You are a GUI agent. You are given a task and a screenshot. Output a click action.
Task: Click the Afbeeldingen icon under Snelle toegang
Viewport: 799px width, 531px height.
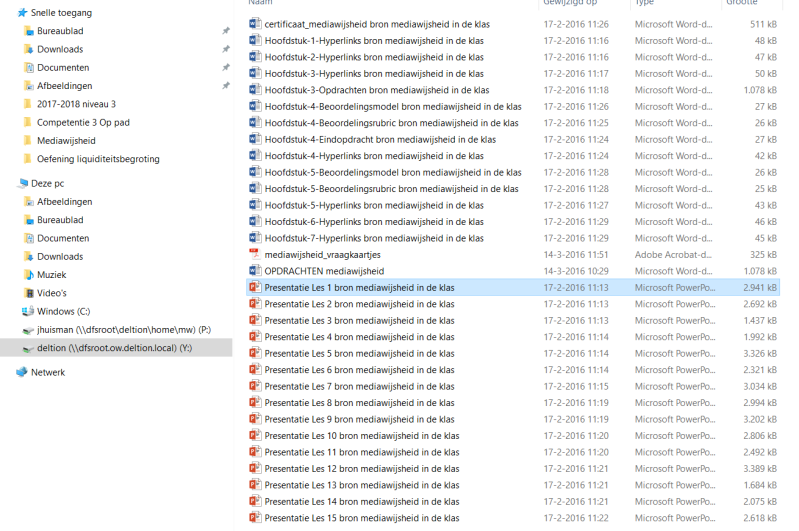point(29,86)
